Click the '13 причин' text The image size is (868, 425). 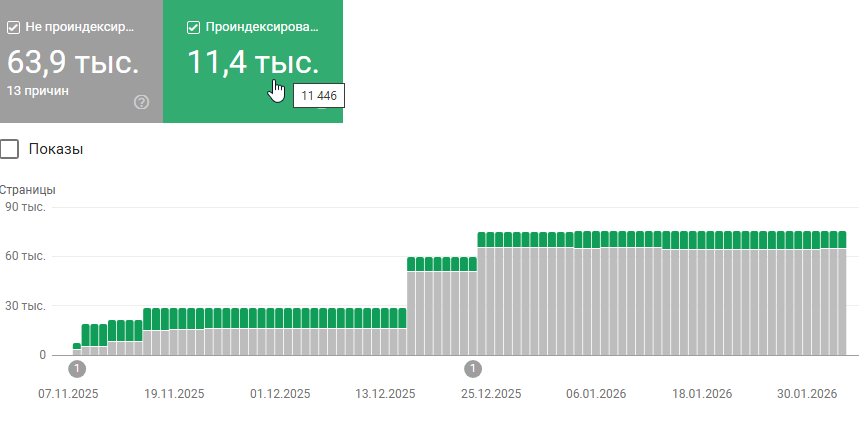(x=38, y=91)
